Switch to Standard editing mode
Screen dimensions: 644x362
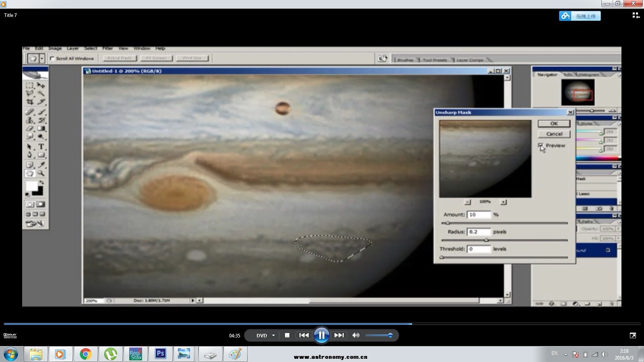(30, 204)
